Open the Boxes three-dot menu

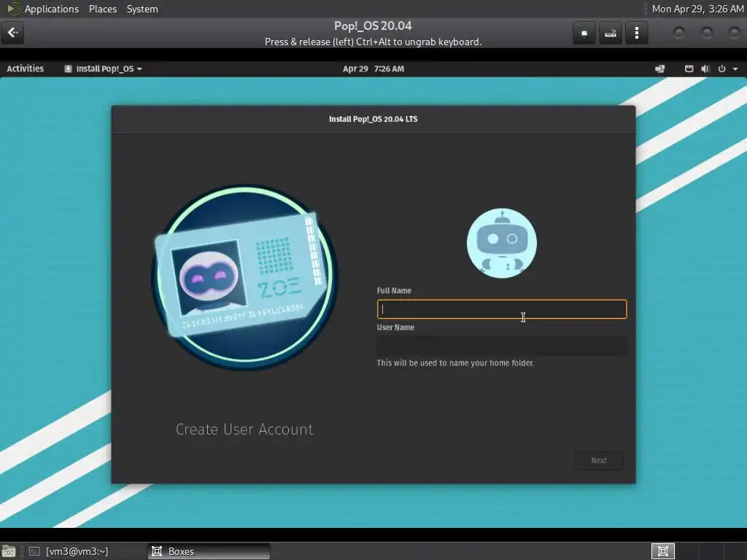(637, 33)
